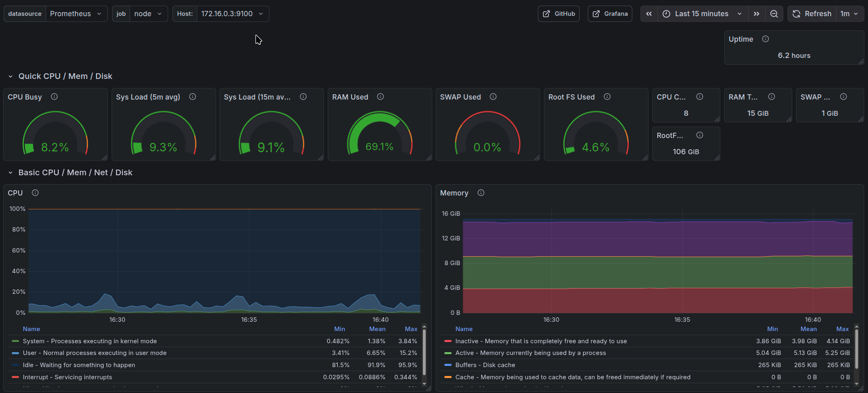Toggle System series in CPU legend

89,341
